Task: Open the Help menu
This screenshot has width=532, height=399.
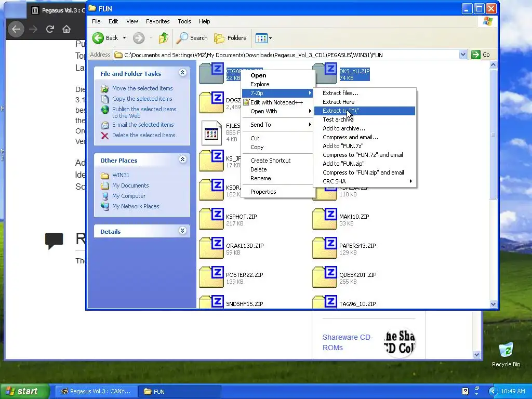Action: point(204,21)
